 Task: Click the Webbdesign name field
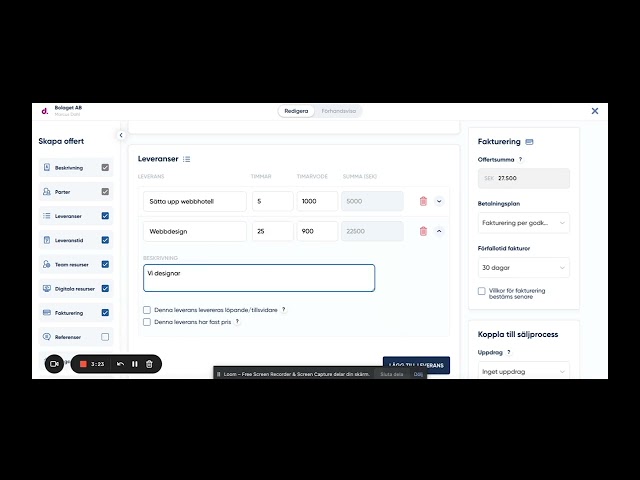(x=195, y=231)
